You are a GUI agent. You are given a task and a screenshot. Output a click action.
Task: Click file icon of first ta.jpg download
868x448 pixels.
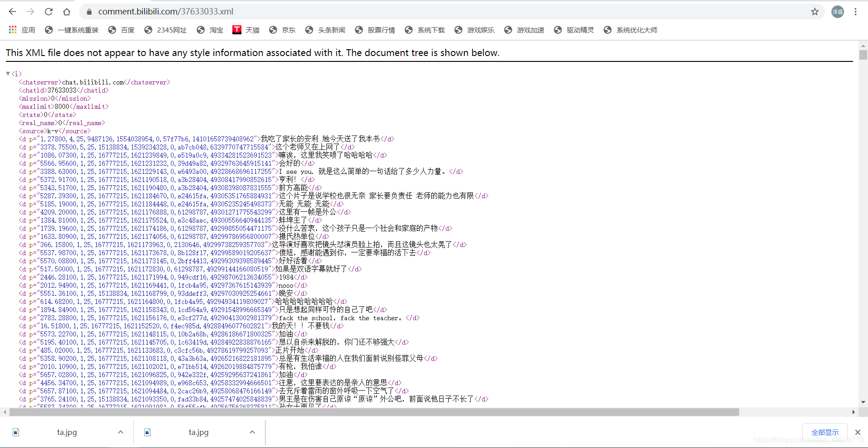pyautogui.click(x=16, y=432)
